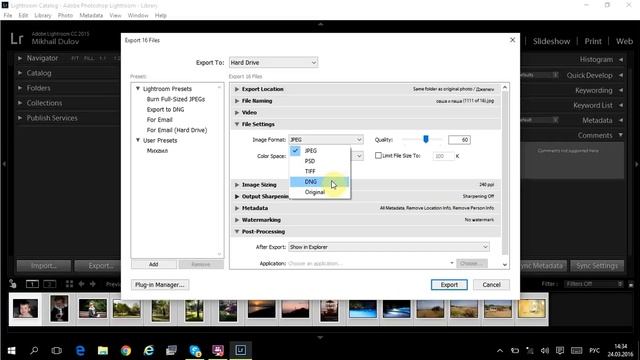
Task: Expand the Histogram panel
Action: point(620,60)
